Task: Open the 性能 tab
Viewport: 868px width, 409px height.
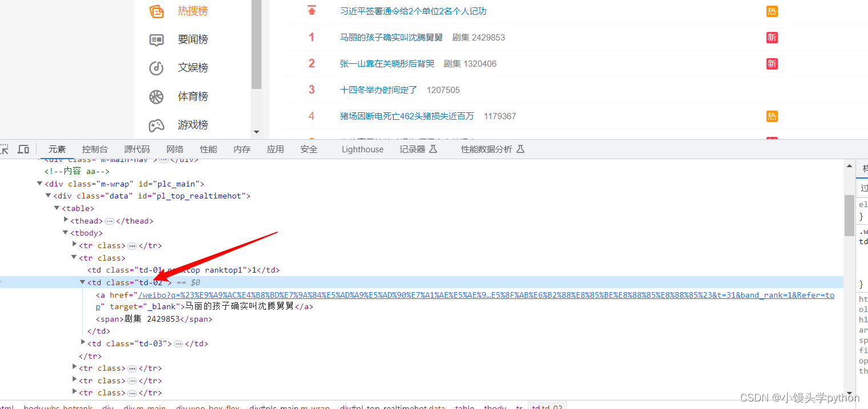Action: (x=208, y=149)
